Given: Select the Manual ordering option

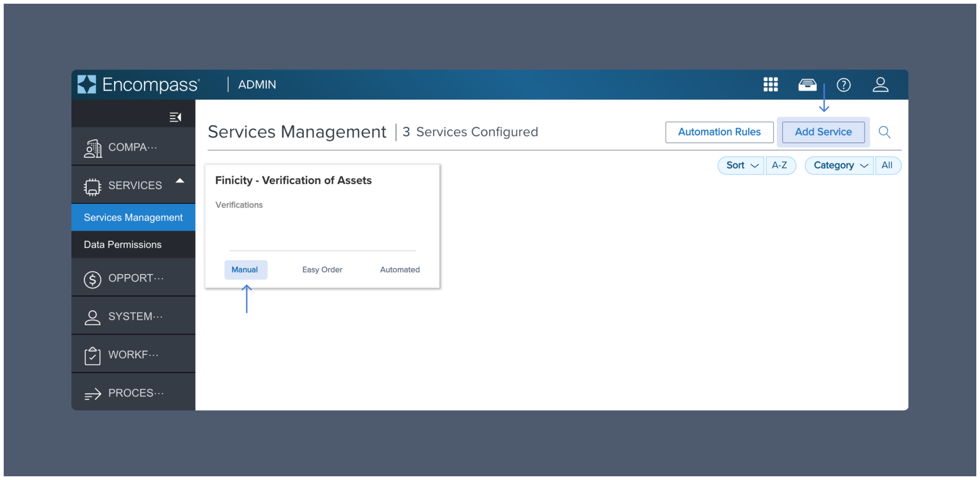Looking at the screenshot, I should 245,269.
